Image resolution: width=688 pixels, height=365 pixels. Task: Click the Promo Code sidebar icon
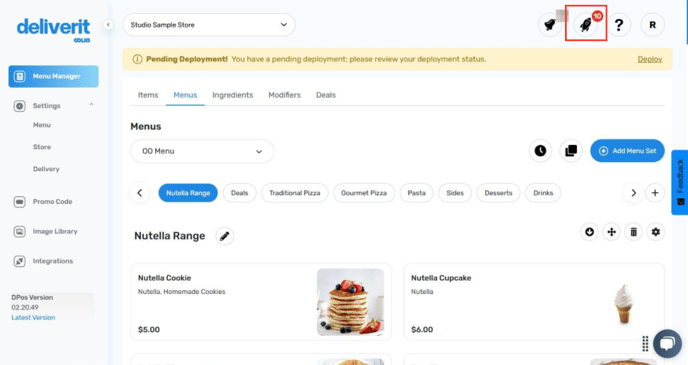click(x=19, y=202)
